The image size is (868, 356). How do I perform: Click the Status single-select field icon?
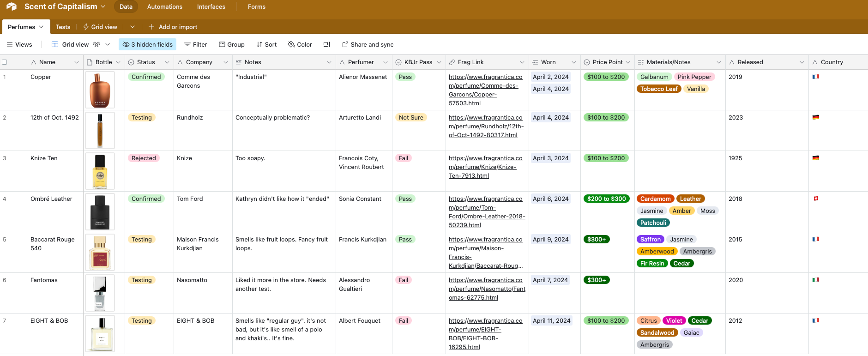click(x=131, y=62)
